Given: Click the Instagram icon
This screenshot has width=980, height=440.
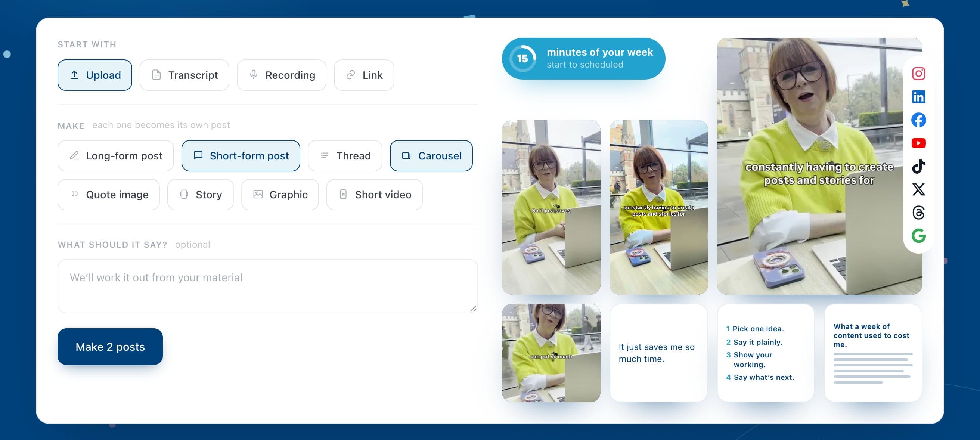Looking at the screenshot, I should pos(918,74).
